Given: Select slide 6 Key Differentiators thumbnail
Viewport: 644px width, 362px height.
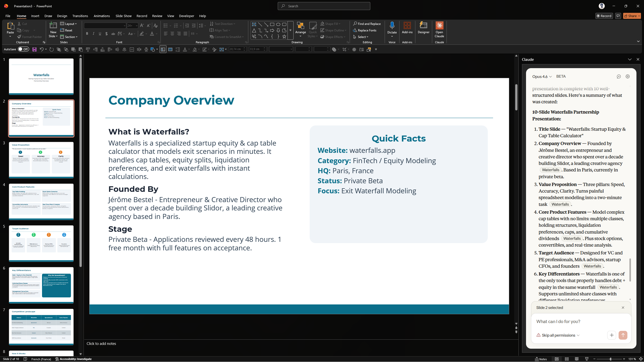Looking at the screenshot, I should pyautogui.click(x=41, y=285).
